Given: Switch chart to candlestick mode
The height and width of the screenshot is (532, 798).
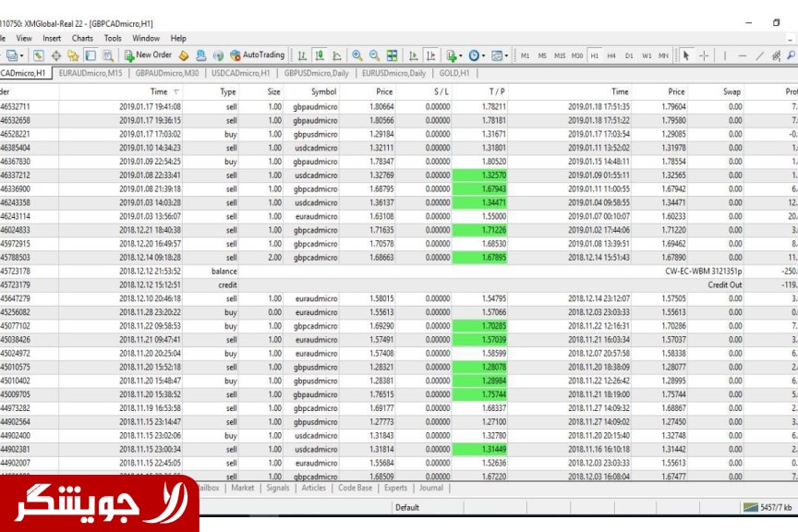Looking at the screenshot, I should coord(319,55).
